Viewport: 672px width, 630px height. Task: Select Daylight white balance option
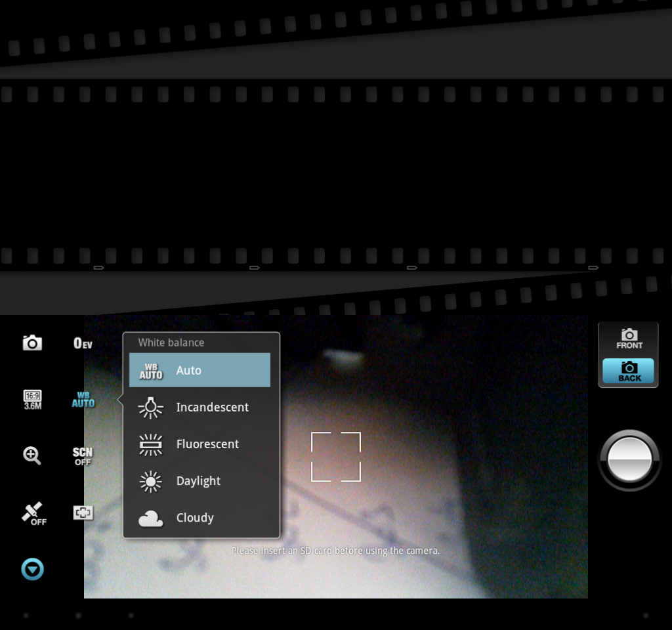pos(199,480)
